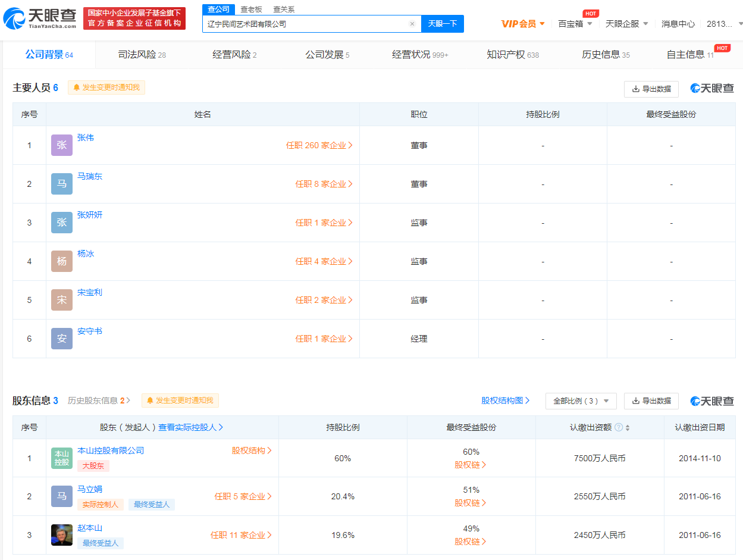Screen dimensions: 743x560
Task: Click the TianYanCha logo in header
Action: [40, 18]
